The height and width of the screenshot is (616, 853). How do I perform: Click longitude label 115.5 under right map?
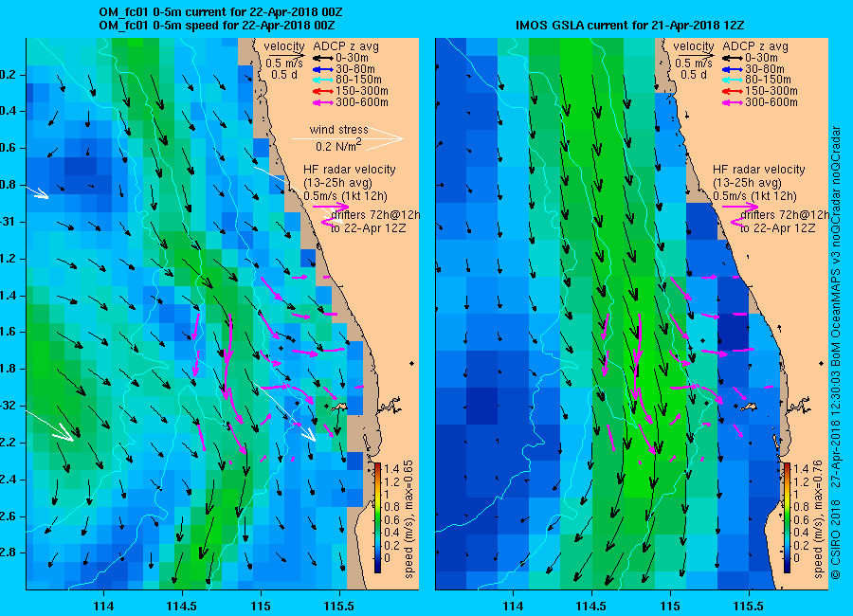click(749, 607)
